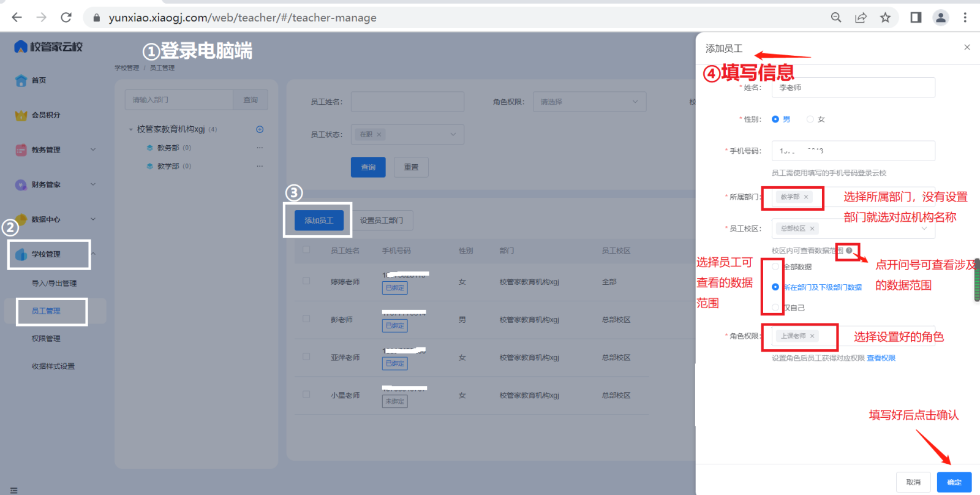The image size is (980, 495).
Task: Share this page via the share icon
Action: pyautogui.click(x=861, y=18)
